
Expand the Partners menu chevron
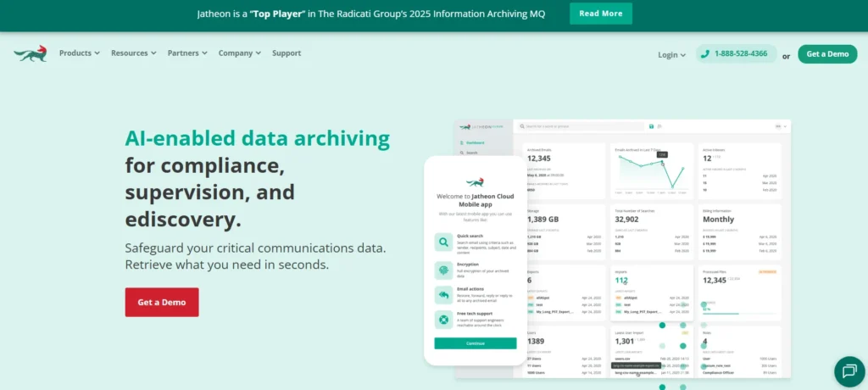click(204, 53)
